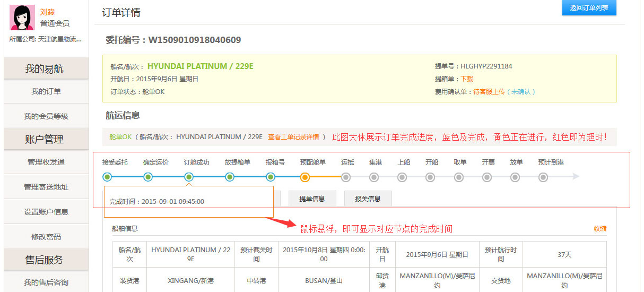Open 我的订单 in the sidebar
This screenshot has width=644, height=292.
coord(46,91)
